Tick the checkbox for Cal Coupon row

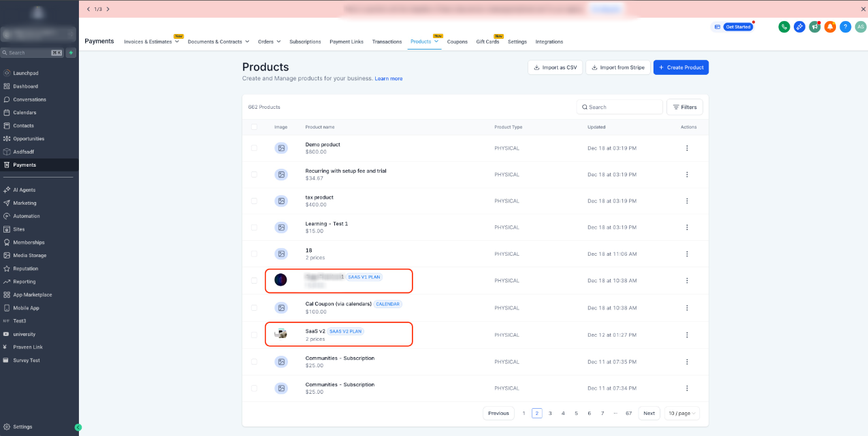click(254, 307)
